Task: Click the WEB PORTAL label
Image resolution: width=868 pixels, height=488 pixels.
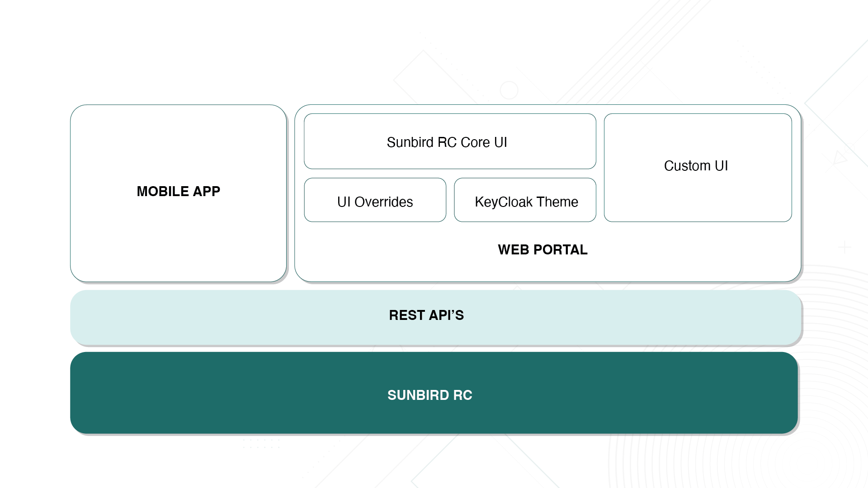Action: [542, 250]
